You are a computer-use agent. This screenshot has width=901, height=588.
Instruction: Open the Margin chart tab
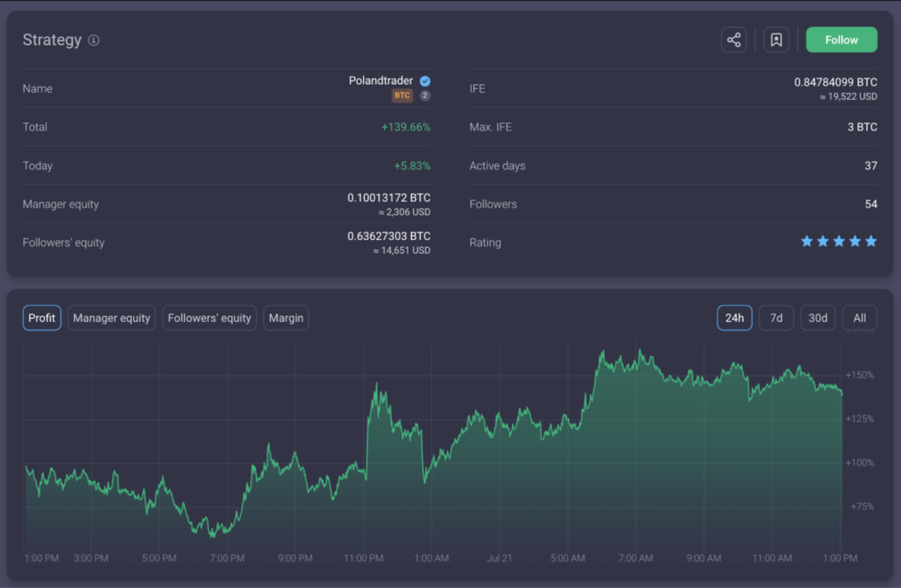coord(286,318)
